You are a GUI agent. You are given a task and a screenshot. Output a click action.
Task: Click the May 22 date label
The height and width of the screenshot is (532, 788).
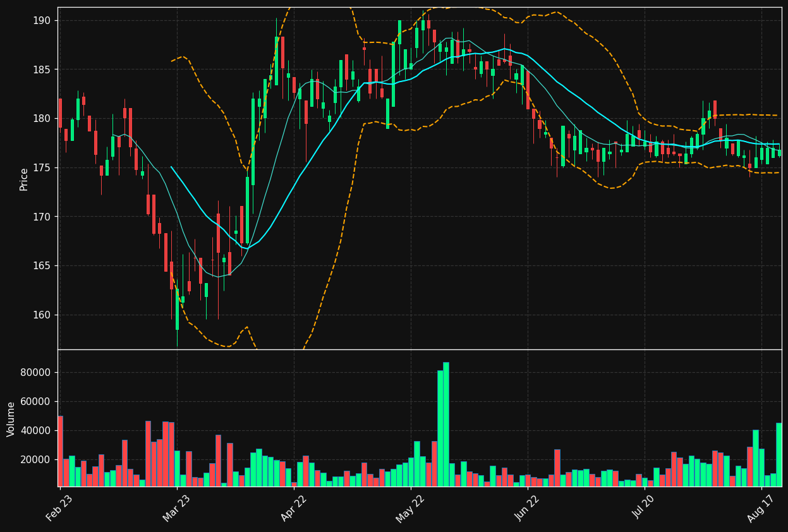pyautogui.click(x=410, y=509)
